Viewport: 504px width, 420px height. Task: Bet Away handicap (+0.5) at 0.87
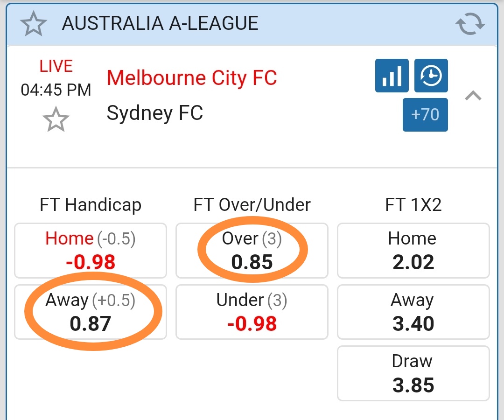click(x=91, y=312)
